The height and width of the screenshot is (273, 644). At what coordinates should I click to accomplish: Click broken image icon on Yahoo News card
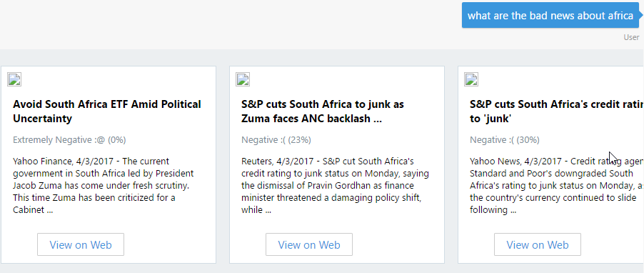(x=471, y=79)
